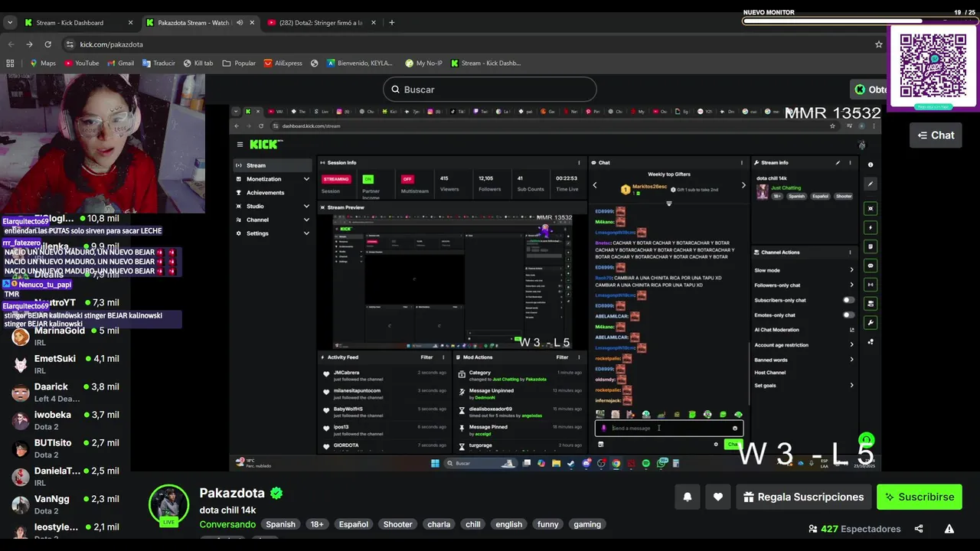Viewport: 980px width, 551px height.
Task: Select Stream in the dashboard sidebar
Action: click(273, 165)
